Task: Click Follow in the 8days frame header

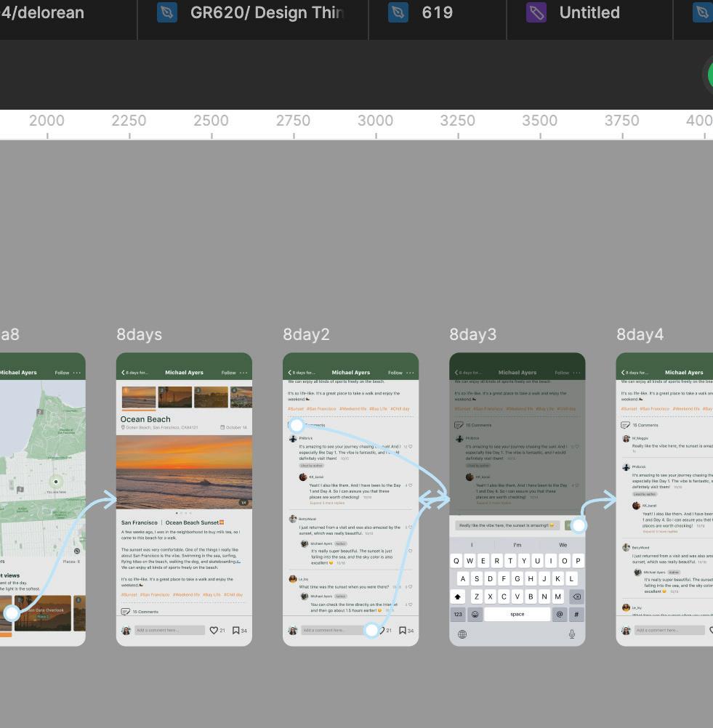Action: pyautogui.click(x=228, y=373)
